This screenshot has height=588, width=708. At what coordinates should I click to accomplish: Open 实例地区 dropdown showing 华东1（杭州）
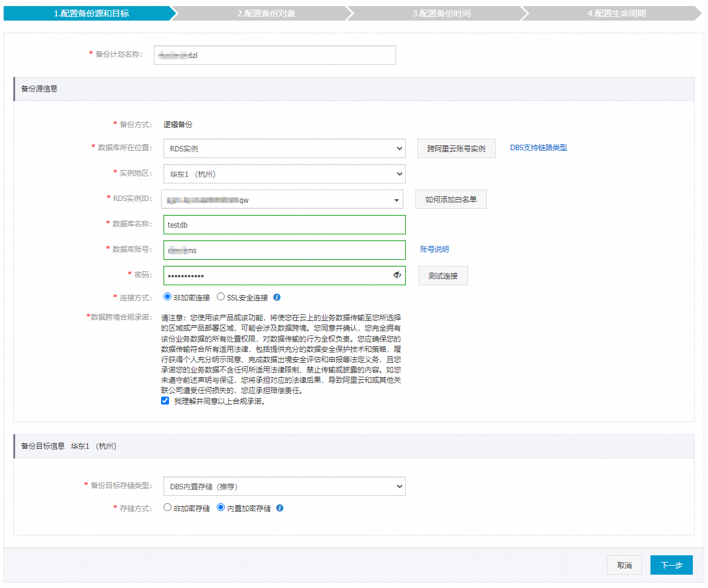285,174
